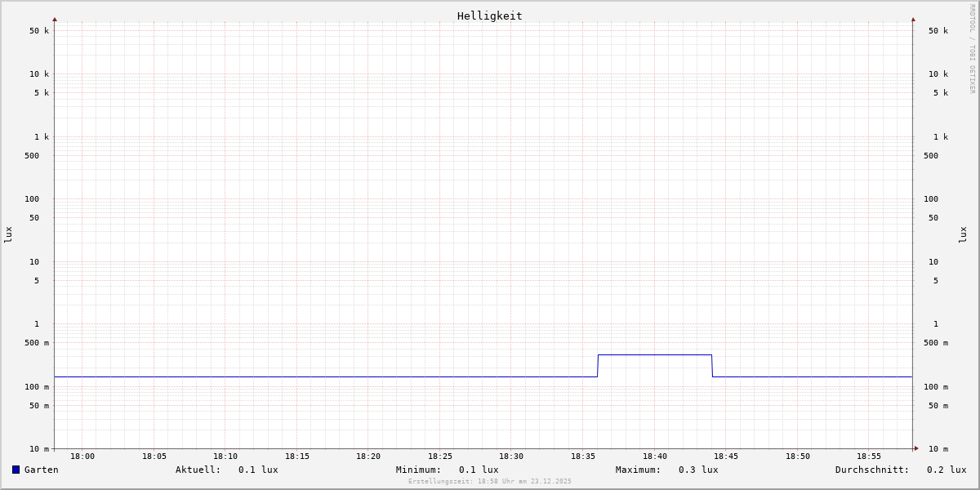Click the right axis 500 m label
This screenshot has width=980, height=490.
point(936,343)
